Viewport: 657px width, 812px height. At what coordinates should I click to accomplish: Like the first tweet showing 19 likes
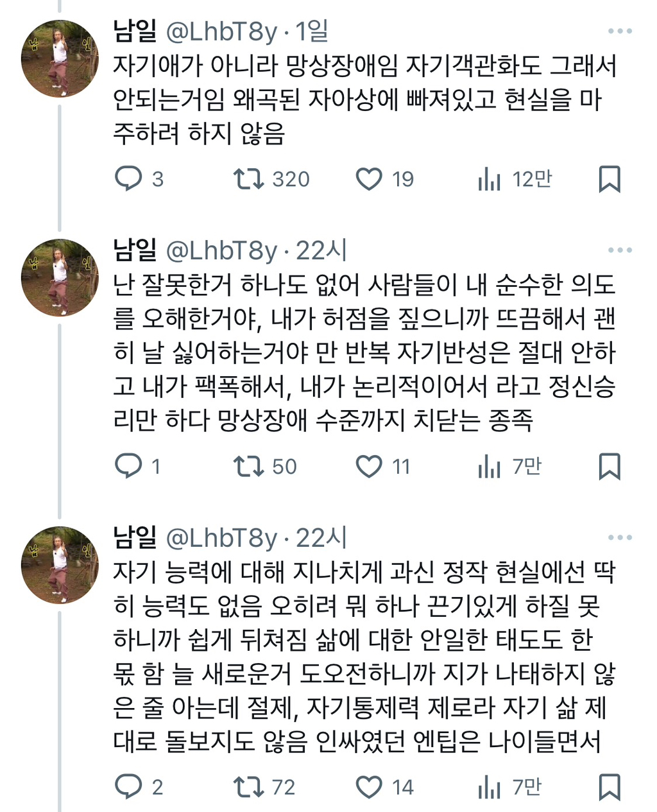click(x=369, y=179)
